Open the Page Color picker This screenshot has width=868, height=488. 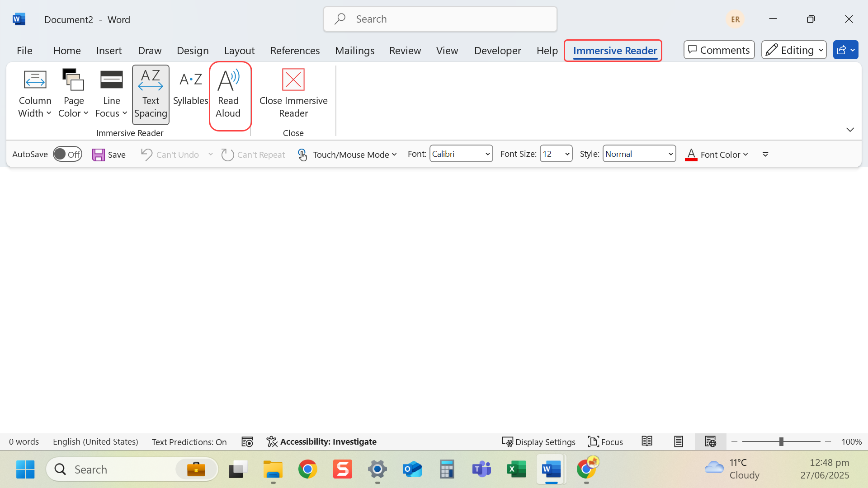73,94
